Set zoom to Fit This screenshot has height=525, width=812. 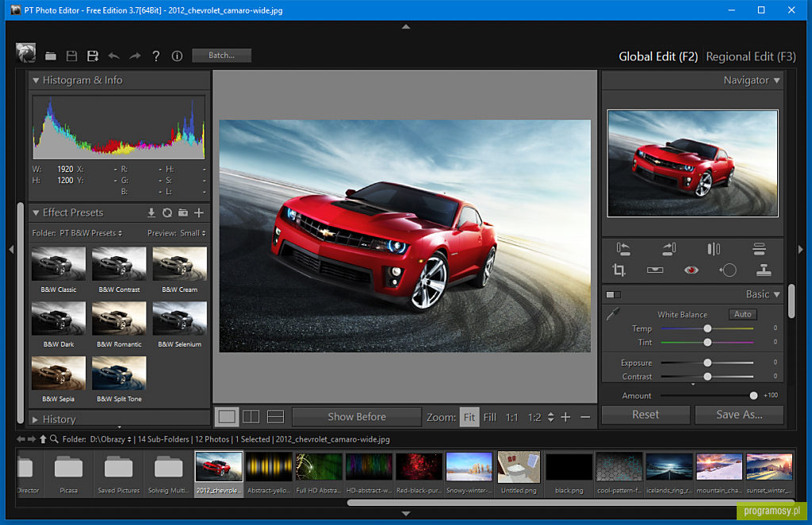(469, 417)
